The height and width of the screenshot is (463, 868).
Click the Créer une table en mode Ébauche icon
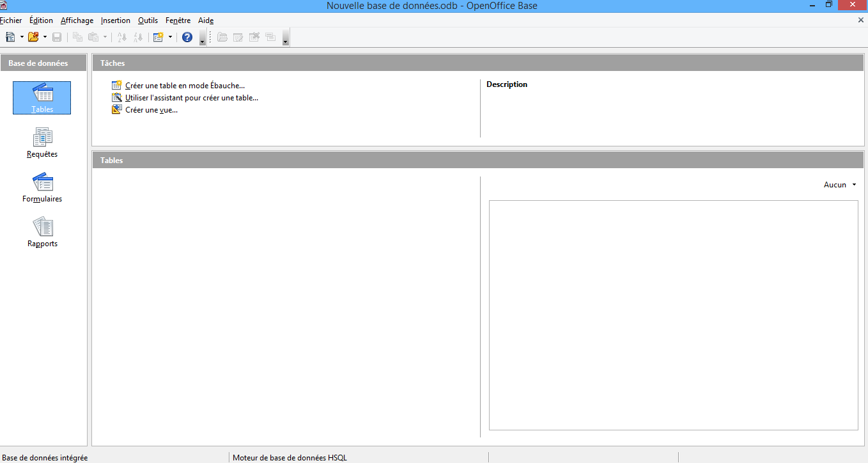point(116,85)
